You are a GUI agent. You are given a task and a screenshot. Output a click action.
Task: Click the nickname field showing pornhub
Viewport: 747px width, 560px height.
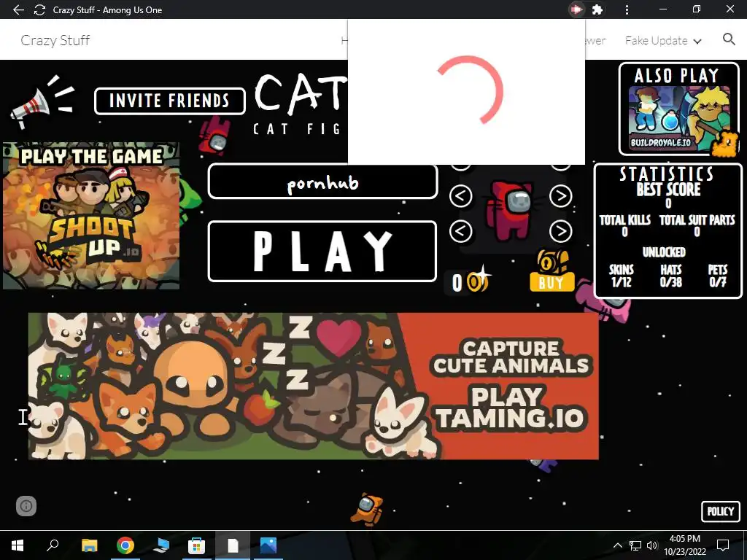pos(322,182)
